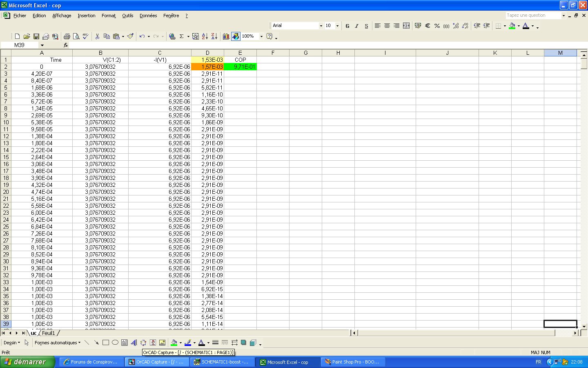Switch to the Feuil1 sheet tab
Viewport: 588px width, 368px height.
click(x=49, y=333)
